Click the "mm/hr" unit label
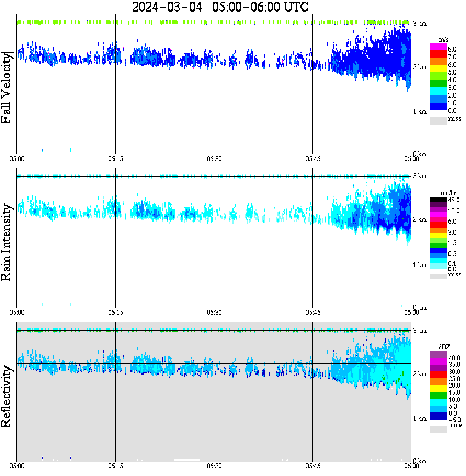 447,194
